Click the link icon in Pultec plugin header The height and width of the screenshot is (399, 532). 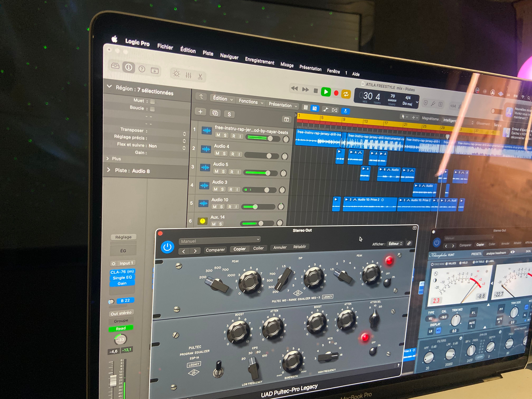(409, 243)
